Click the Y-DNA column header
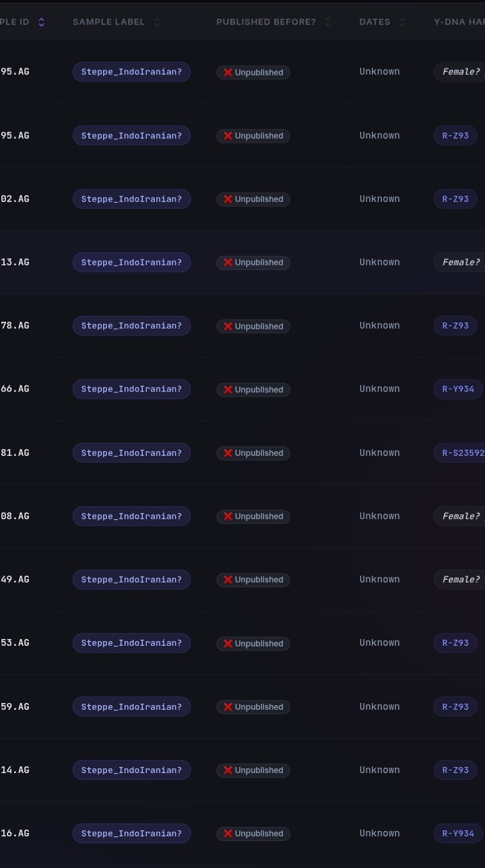 click(459, 22)
